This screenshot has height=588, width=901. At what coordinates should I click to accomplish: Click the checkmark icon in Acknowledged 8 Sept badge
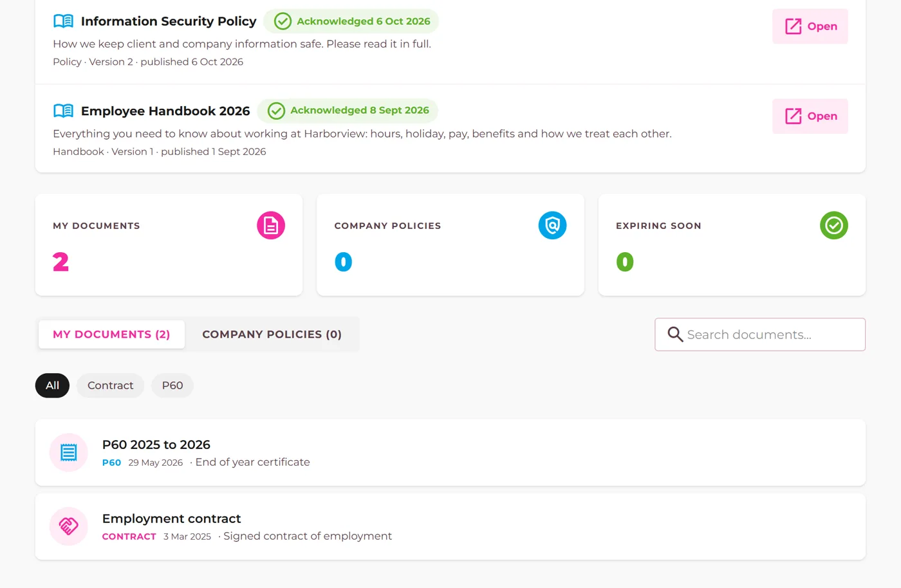point(276,111)
